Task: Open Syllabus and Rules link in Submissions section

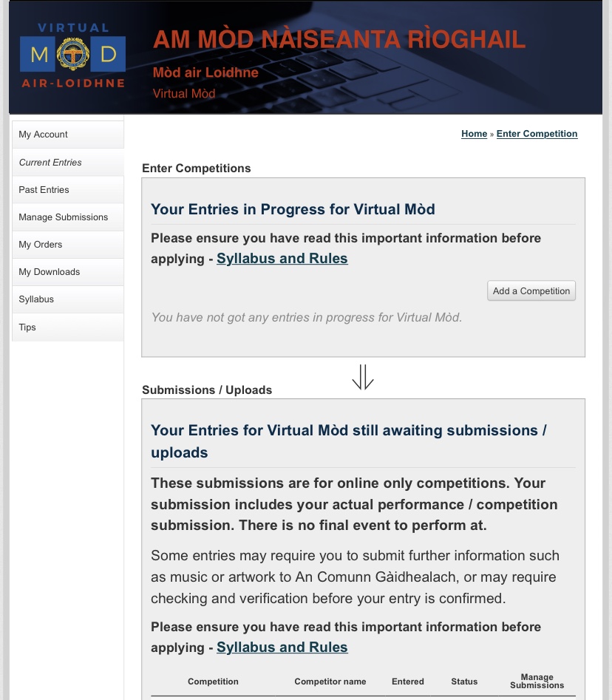Action: click(282, 648)
